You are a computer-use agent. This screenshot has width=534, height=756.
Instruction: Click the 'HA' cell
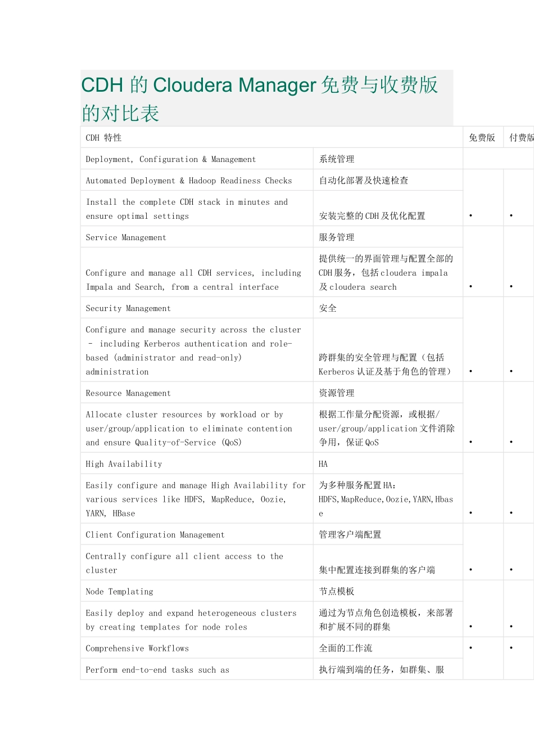pyautogui.click(x=388, y=464)
